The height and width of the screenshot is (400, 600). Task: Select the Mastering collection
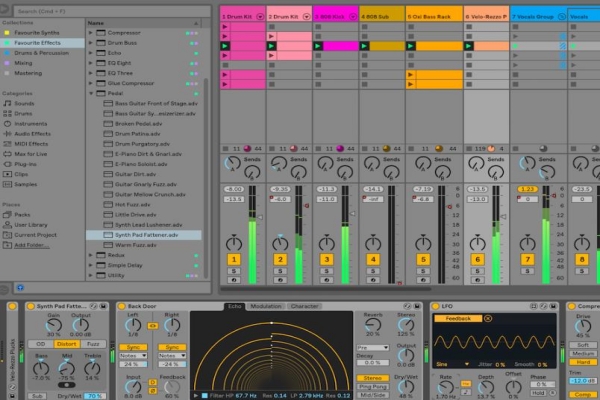click(28, 73)
